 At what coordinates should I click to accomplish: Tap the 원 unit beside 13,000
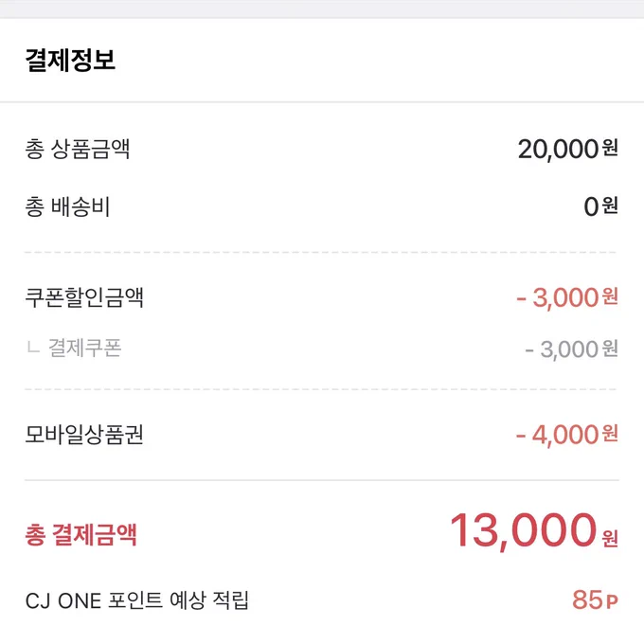point(610,538)
